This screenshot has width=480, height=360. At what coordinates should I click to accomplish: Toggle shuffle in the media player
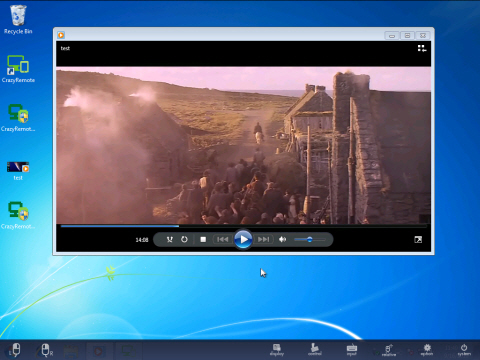coord(170,239)
